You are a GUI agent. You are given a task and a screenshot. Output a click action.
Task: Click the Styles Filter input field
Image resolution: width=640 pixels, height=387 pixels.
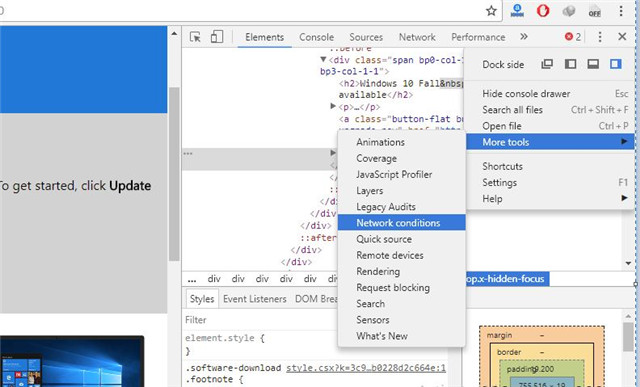tap(261, 320)
